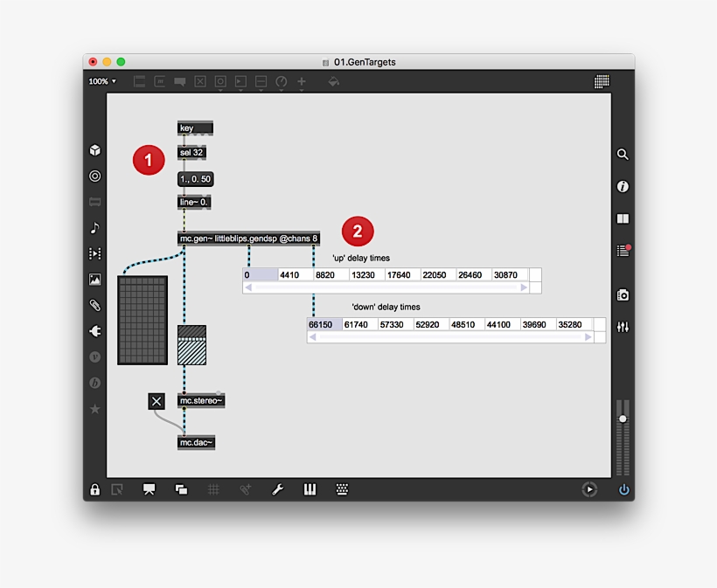Click right scroll arrow under 'down' delay times
Viewport: 717px width, 588px height.
(x=588, y=337)
